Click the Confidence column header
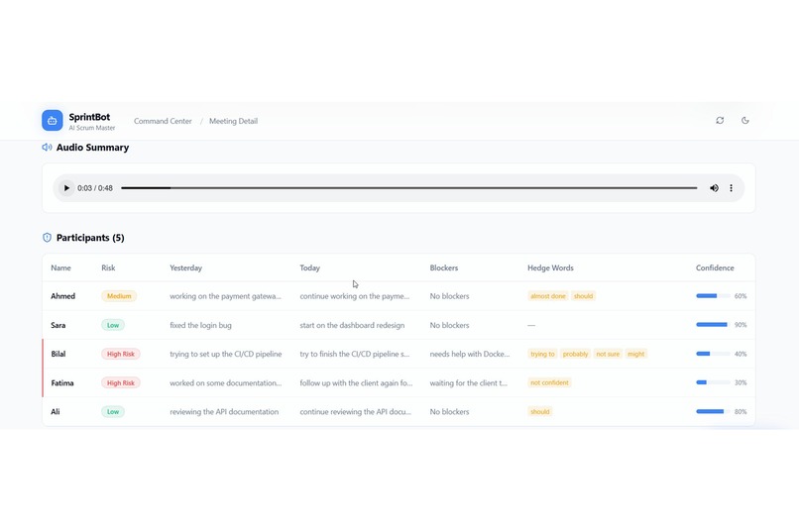The image size is (799, 532). (715, 267)
